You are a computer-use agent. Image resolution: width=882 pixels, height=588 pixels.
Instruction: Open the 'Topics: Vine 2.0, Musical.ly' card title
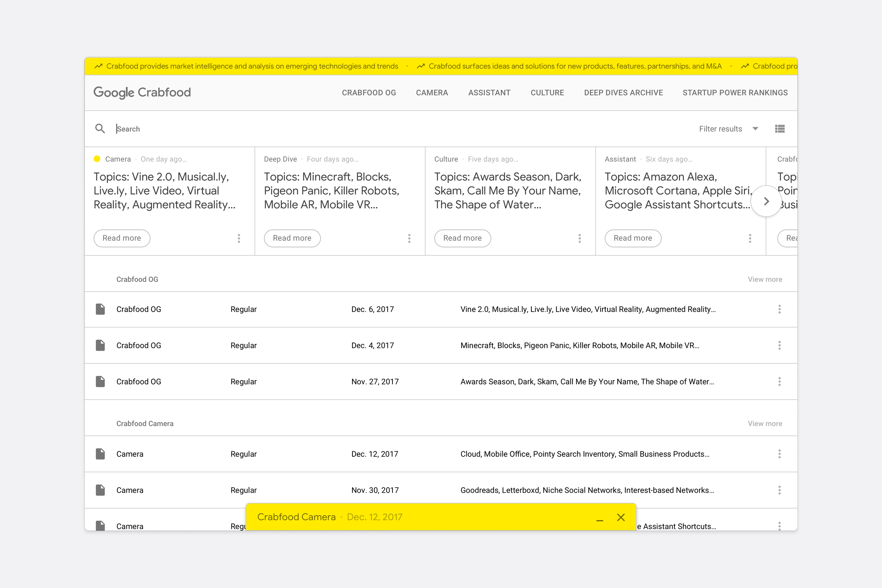coord(165,191)
